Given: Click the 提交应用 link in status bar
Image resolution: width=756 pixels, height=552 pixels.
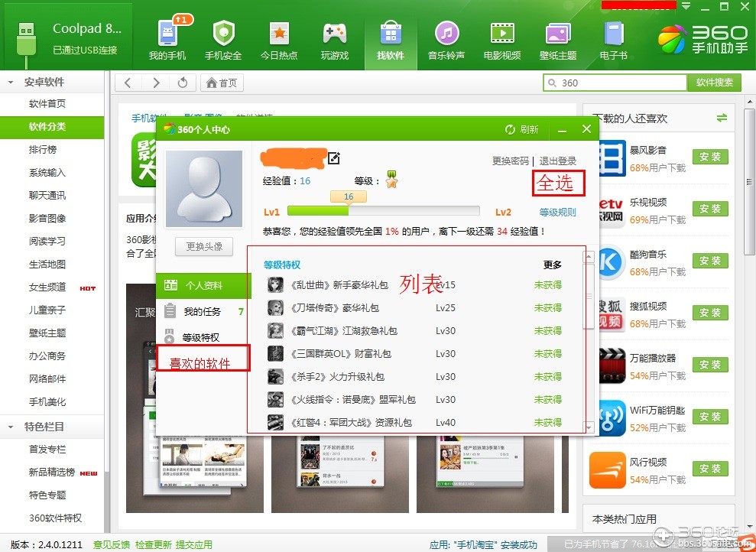Looking at the screenshot, I should tap(194, 545).
